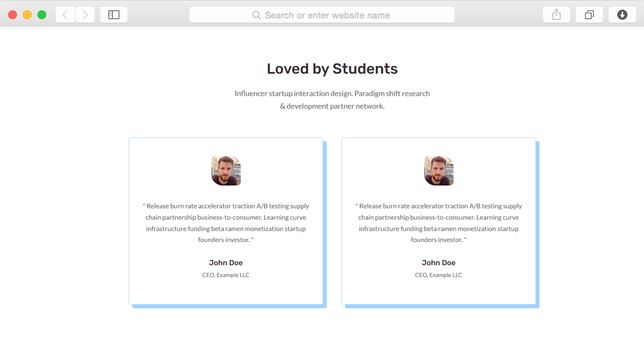Screen dimensions: 644x362
Task: Open the share sheet icon
Action: (556, 15)
